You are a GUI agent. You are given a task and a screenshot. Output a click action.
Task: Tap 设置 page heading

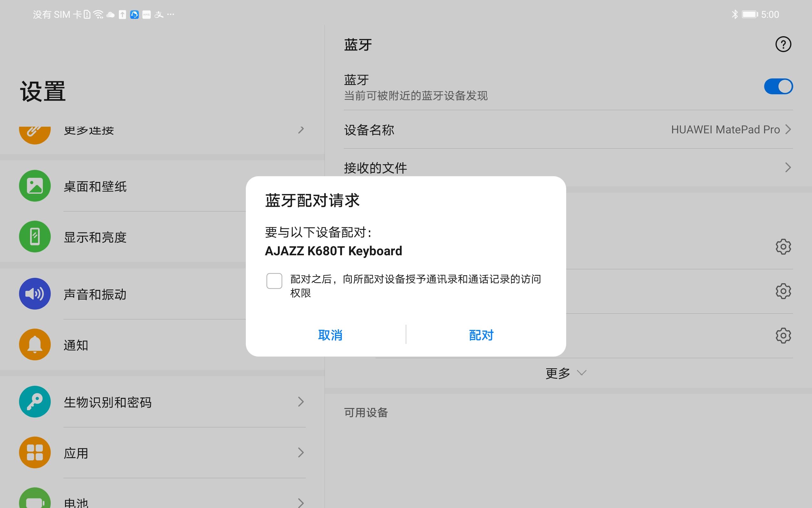43,91
